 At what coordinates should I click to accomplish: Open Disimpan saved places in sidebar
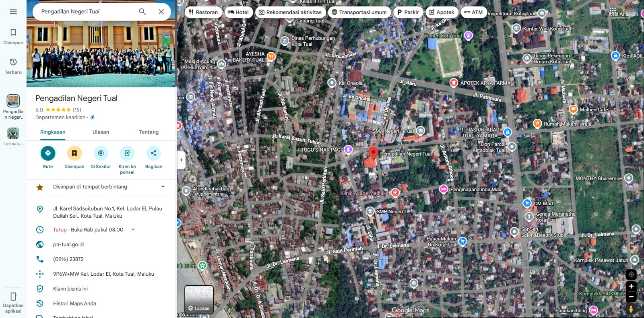tap(13, 36)
